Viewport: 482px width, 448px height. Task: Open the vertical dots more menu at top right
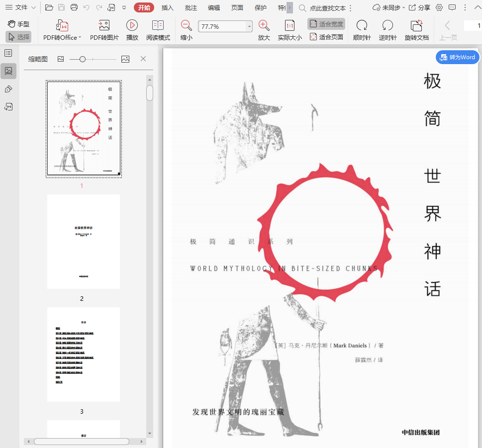point(465,7)
